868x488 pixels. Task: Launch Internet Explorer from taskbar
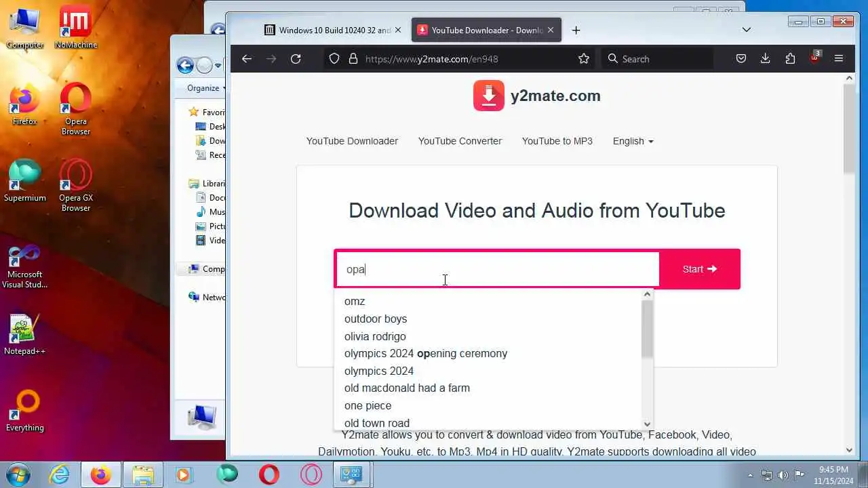point(60,474)
